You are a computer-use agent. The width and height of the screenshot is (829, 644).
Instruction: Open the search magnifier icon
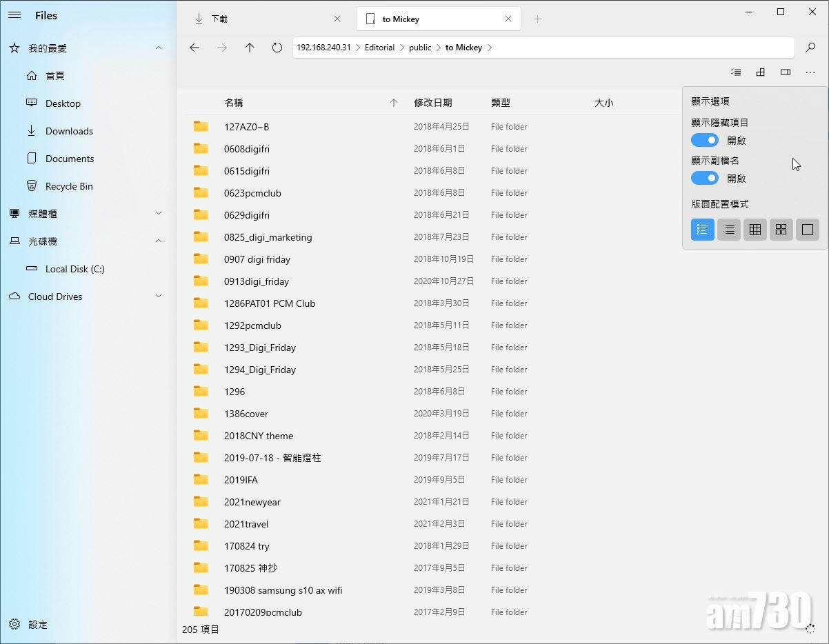pyautogui.click(x=810, y=48)
